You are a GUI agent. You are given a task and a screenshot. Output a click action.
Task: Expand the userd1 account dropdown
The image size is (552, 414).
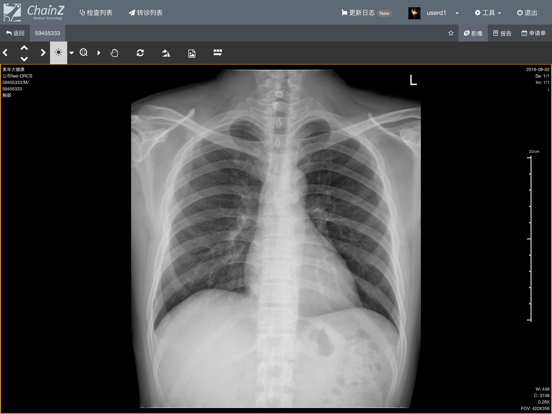point(457,13)
